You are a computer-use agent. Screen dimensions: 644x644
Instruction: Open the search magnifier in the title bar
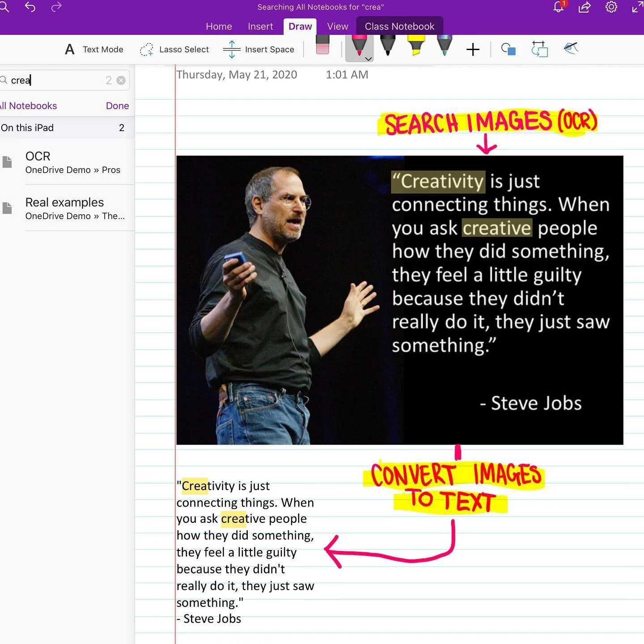click(4, 7)
